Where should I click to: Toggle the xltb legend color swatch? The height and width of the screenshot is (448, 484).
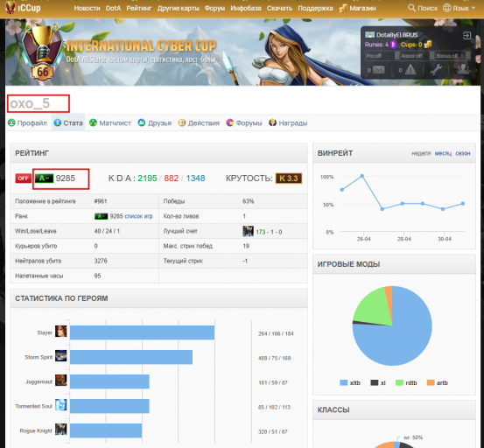(x=344, y=382)
